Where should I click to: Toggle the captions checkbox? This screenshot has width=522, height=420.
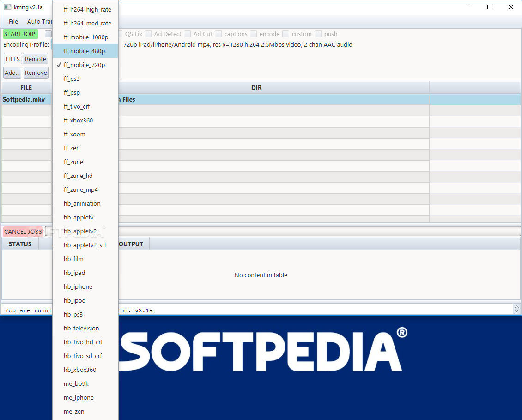(219, 34)
